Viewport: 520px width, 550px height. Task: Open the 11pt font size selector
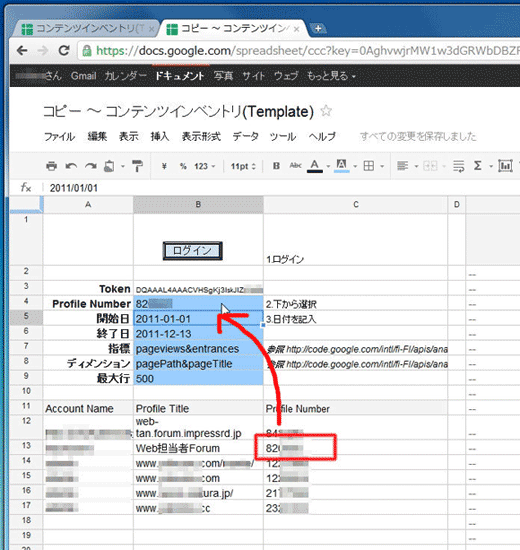(x=243, y=166)
